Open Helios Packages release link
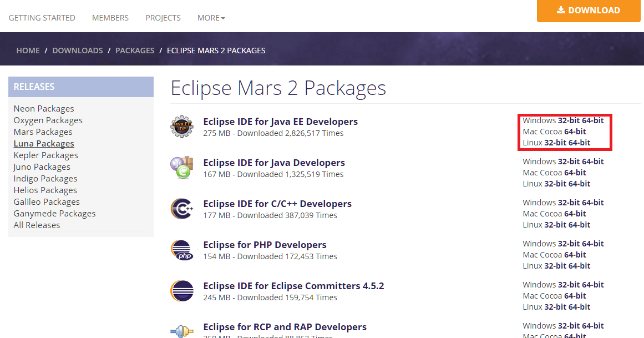The image size is (644, 338). pos(45,190)
